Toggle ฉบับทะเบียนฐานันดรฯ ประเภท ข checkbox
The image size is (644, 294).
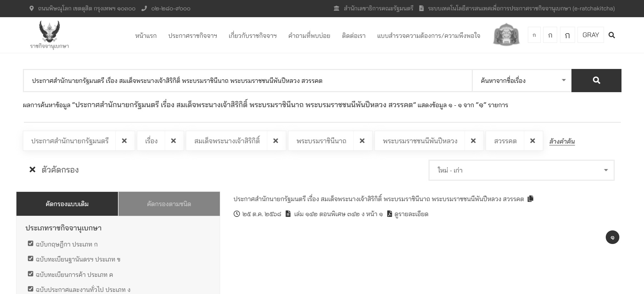[30, 258]
